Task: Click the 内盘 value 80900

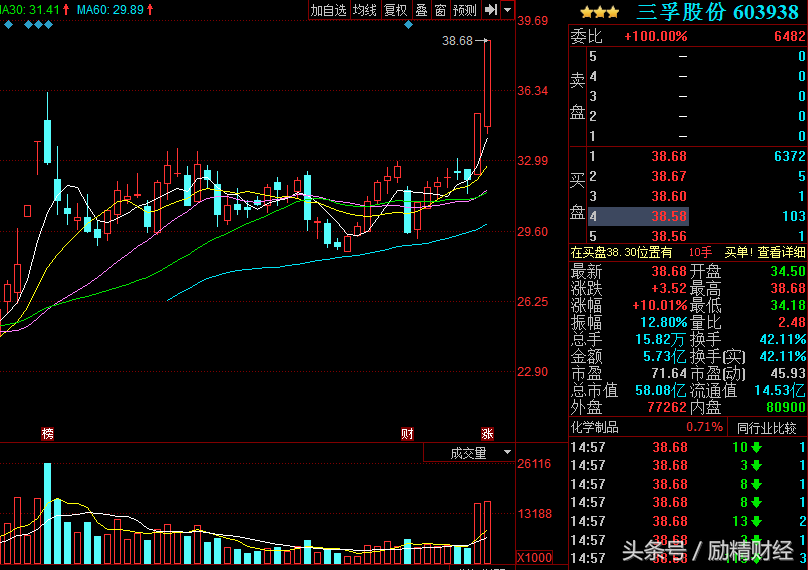Action: (786, 407)
